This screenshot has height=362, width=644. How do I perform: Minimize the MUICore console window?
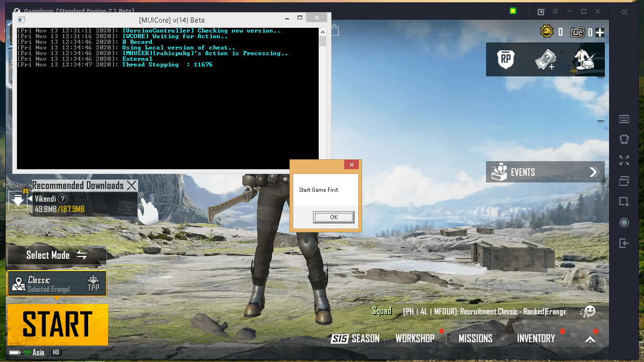click(286, 19)
